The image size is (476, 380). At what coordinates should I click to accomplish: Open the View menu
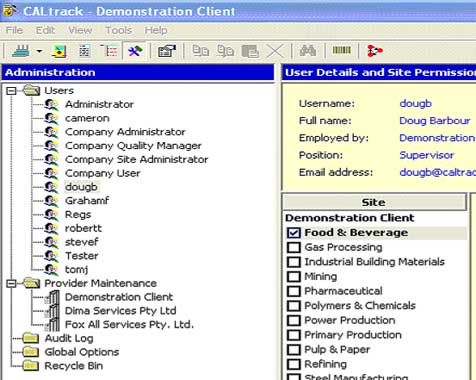point(80,30)
